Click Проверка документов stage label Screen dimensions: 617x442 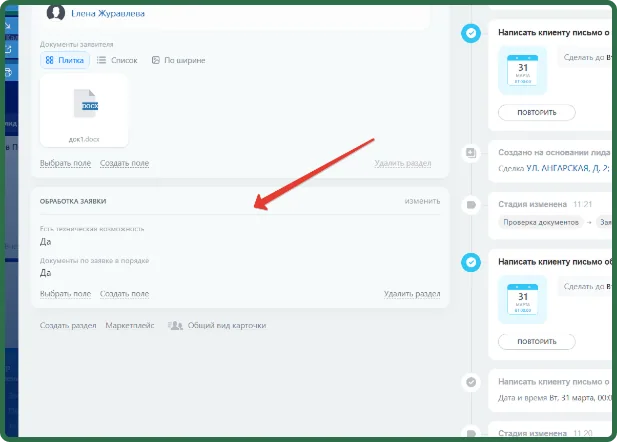[541, 222]
